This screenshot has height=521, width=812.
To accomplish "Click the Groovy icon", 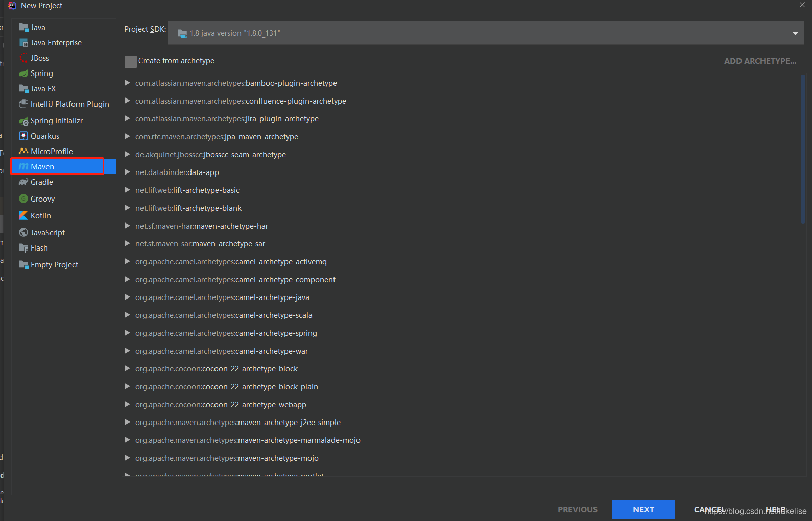I will [23, 199].
